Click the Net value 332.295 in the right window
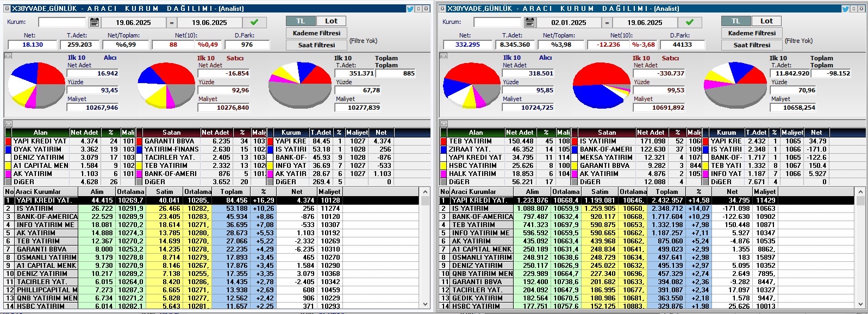Image resolution: width=868 pixels, height=314 pixels. [x=468, y=45]
